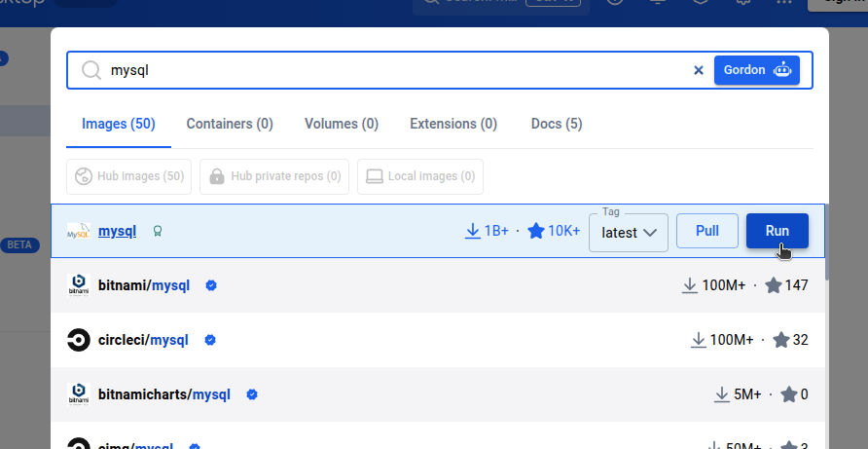Viewport: 868px width, 449px height.
Task: Select the Extensions (0) tab
Action: [453, 124]
